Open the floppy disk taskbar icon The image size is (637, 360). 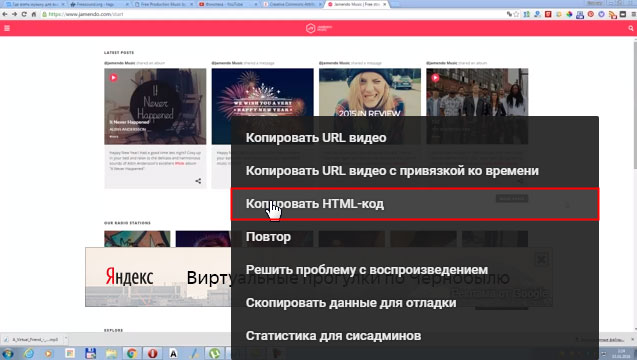(91, 353)
